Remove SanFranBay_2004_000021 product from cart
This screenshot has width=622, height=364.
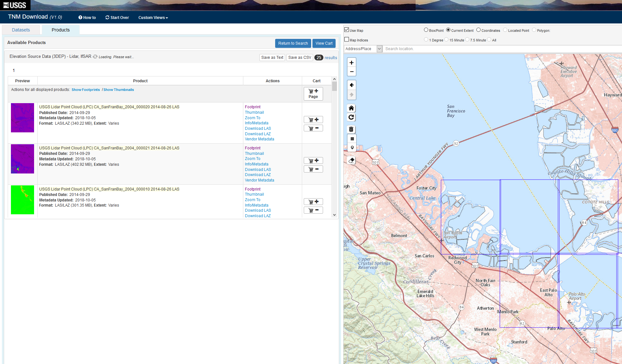tap(313, 169)
